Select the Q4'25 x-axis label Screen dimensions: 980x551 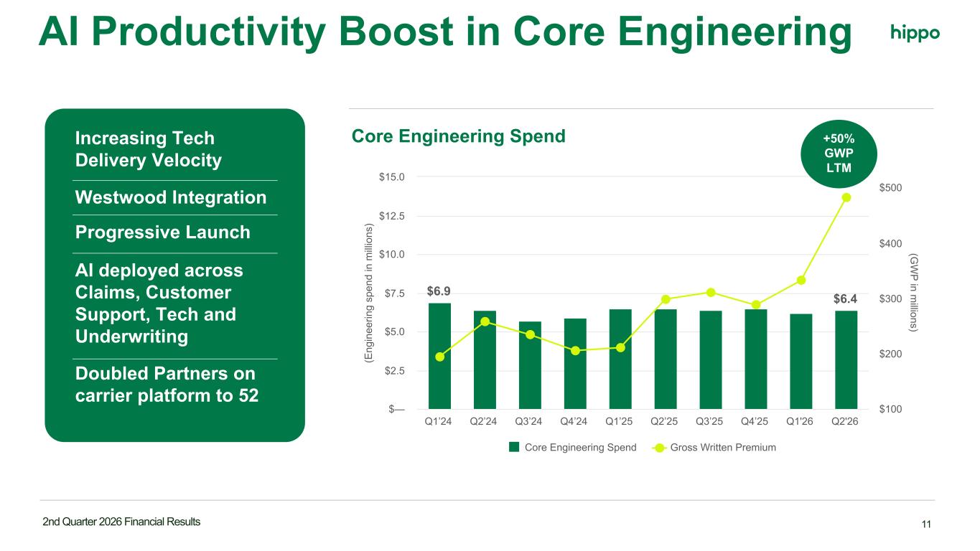pos(756,421)
